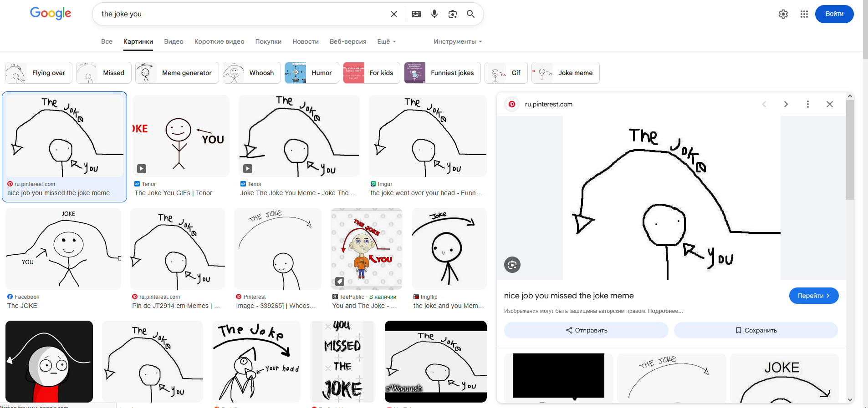The height and width of the screenshot is (408, 868).
Task: Search inside image with Lens overlay button
Action: [x=512, y=265]
